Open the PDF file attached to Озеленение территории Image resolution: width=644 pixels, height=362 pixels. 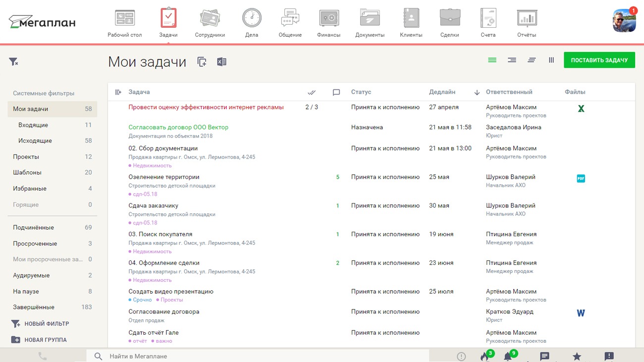coord(581,178)
